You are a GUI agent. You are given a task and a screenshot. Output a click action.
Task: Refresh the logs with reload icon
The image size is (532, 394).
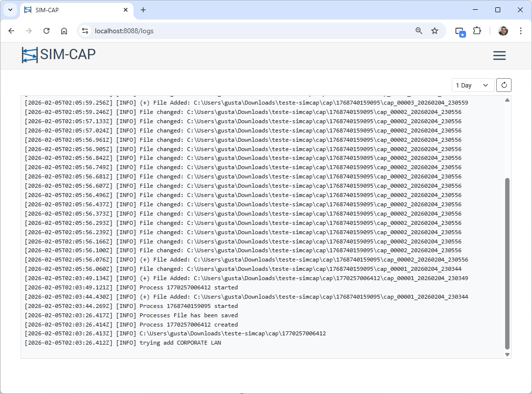(x=504, y=85)
